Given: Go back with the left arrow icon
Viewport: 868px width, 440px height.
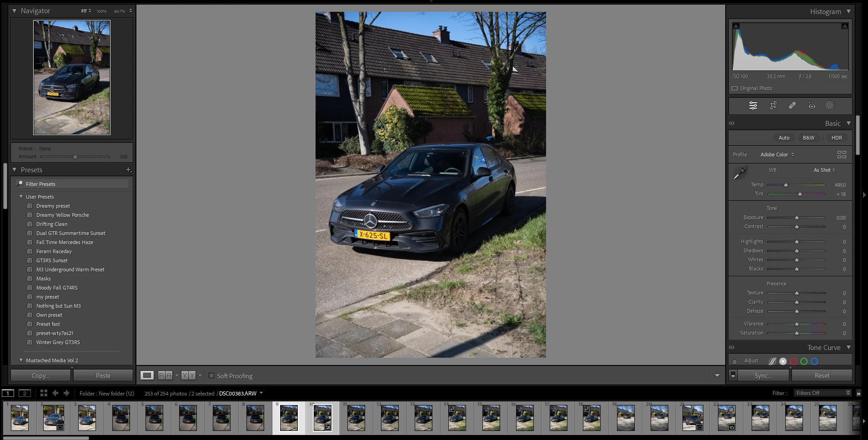Looking at the screenshot, I should 55,393.
